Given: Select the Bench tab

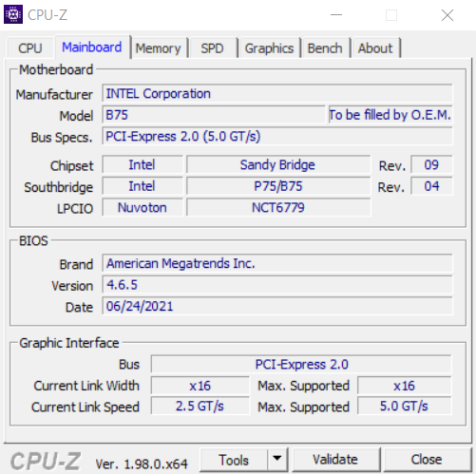Looking at the screenshot, I should click(325, 48).
